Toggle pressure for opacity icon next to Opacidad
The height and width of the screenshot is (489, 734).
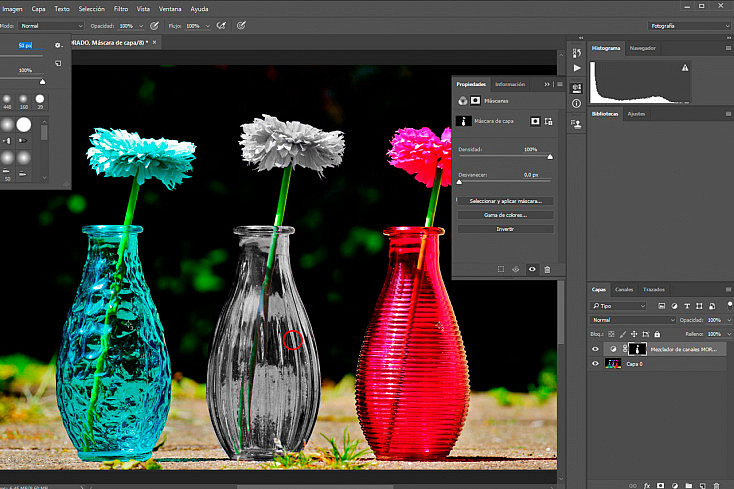point(154,26)
